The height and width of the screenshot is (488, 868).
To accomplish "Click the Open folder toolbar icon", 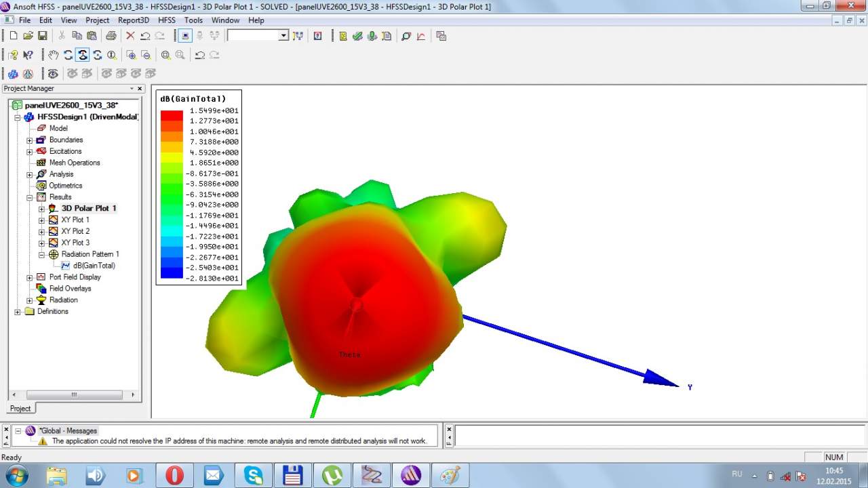I will coord(28,36).
